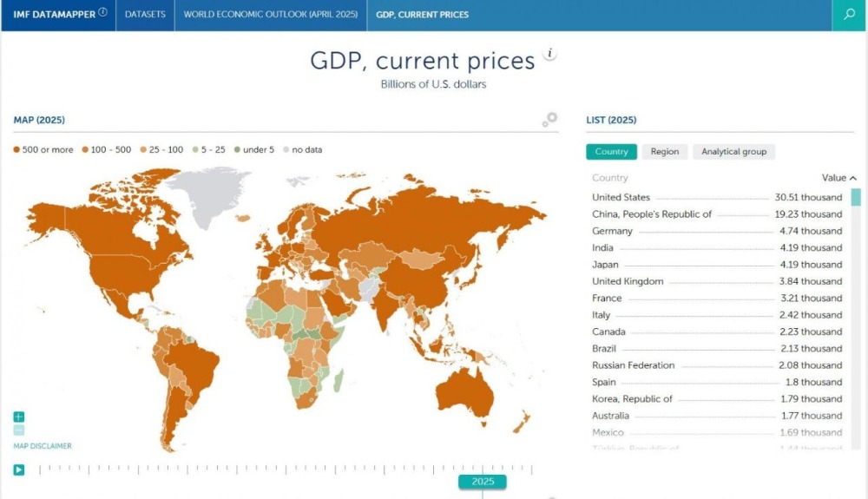Viewport: 868px width, 499px height.
Task: Click the 2025 year timeline marker
Action: pos(483,481)
